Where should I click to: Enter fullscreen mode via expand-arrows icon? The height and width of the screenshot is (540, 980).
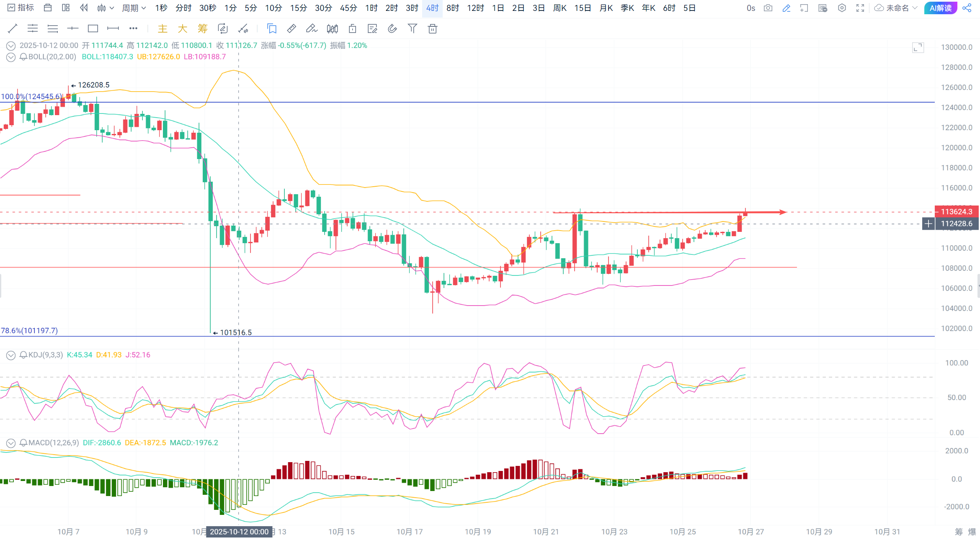pyautogui.click(x=860, y=8)
